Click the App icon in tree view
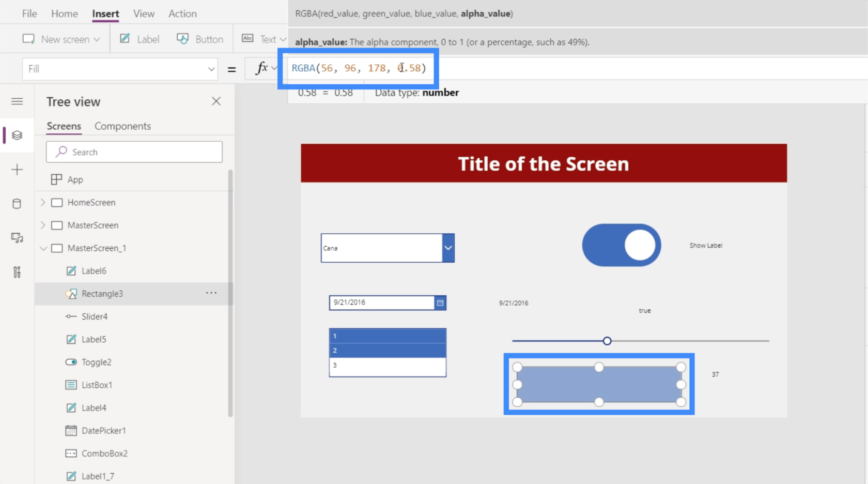Image resolution: width=868 pixels, height=484 pixels. point(56,179)
